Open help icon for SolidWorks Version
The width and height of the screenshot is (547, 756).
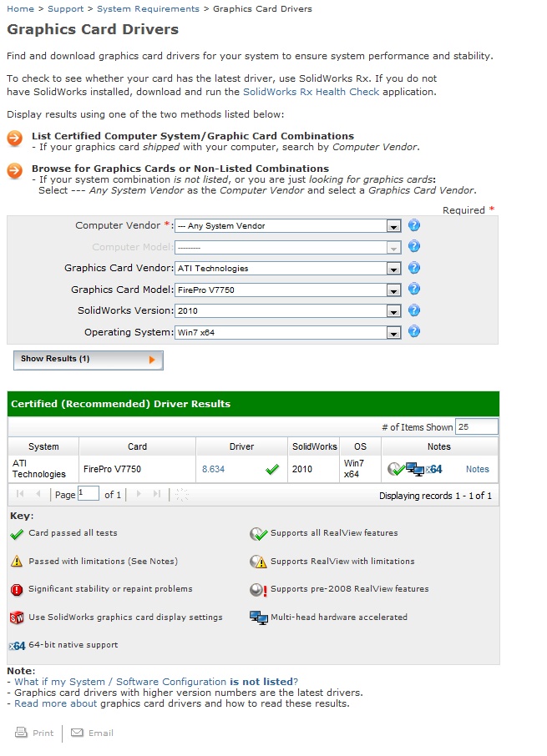[414, 310]
